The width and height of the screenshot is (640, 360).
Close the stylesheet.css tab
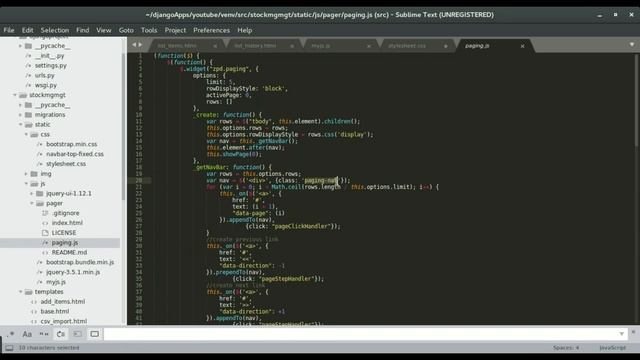pos(446,46)
